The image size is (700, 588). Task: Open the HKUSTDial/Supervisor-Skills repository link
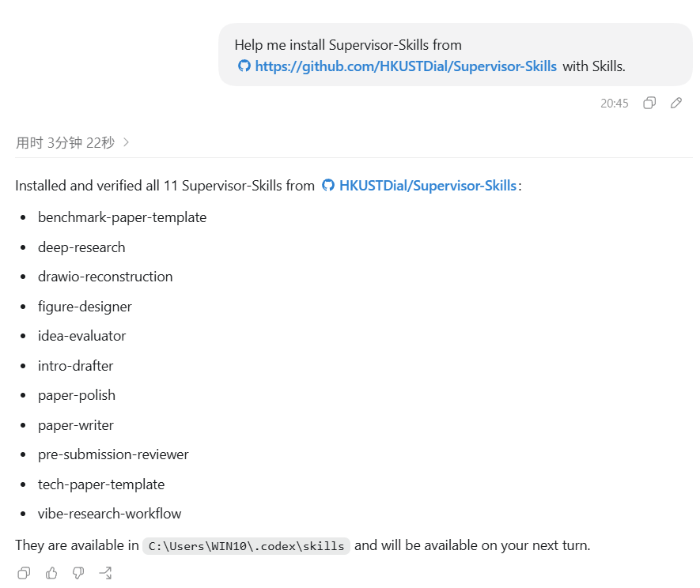tap(428, 185)
